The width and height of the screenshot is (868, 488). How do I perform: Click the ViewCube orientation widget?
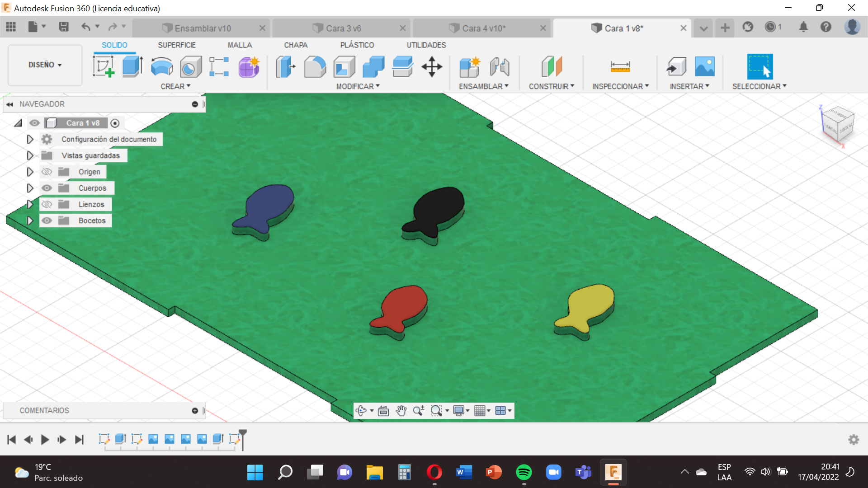point(838,125)
